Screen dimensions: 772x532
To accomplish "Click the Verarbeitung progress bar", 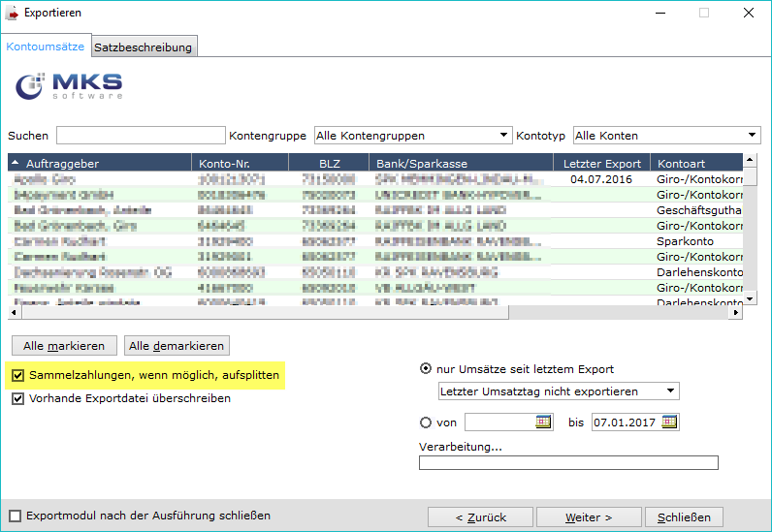I will tap(568, 462).
